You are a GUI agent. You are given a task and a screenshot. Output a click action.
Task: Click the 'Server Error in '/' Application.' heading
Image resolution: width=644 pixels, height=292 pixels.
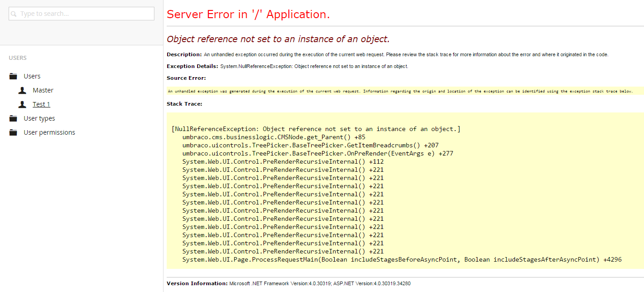(x=248, y=15)
